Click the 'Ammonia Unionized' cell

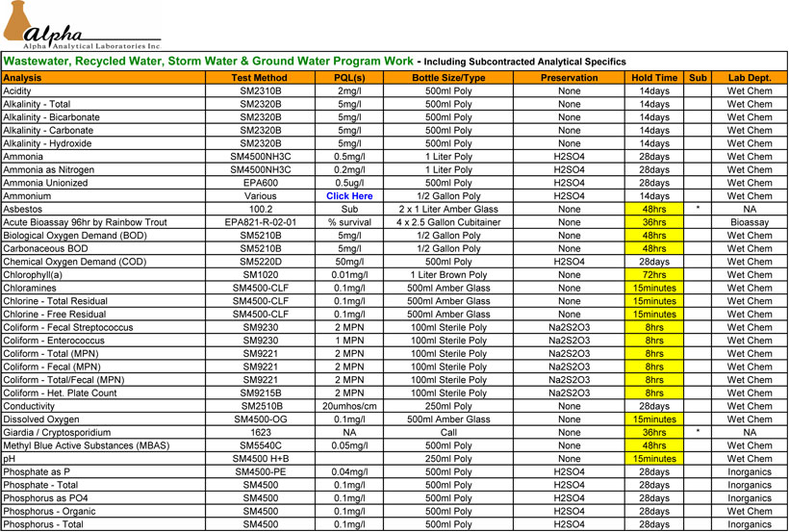pos(103,183)
